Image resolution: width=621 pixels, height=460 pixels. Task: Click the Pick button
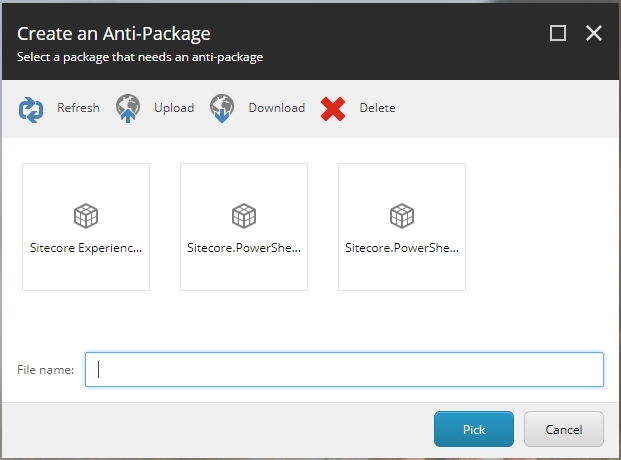474,429
